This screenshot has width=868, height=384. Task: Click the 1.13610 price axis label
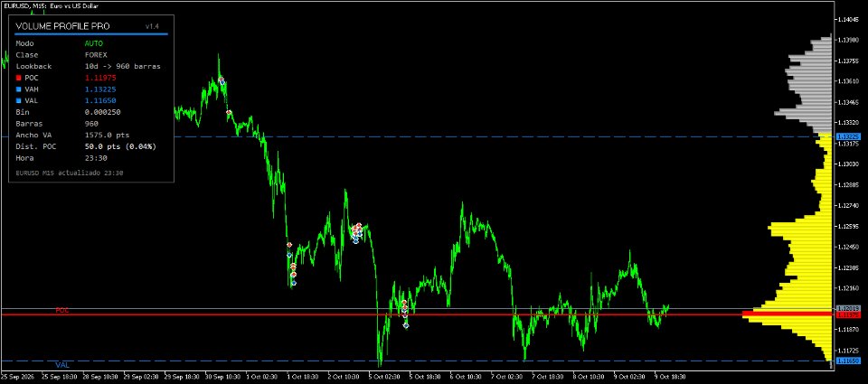[849, 81]
